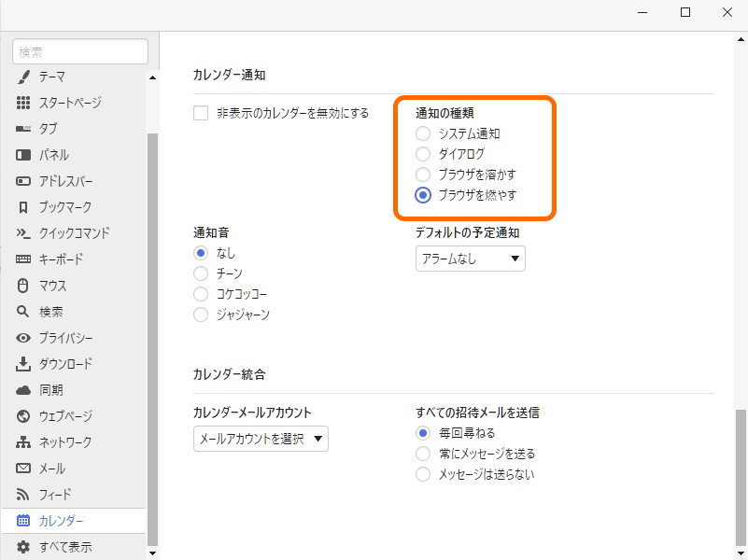Image resolution: width=748 pixels, height=560 pixels.
Task: Enable 非表示のカレンダーを無効にする checkbox
Action: (200, 112)
